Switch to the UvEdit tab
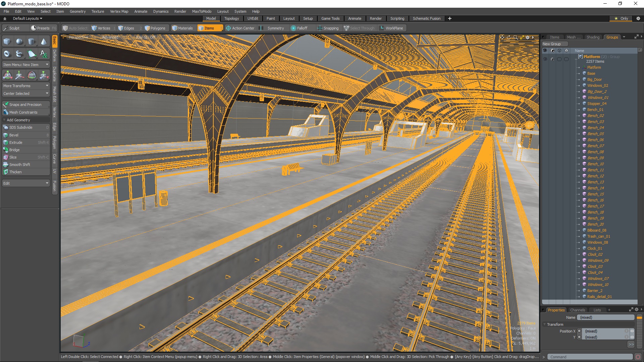Screen dimensions: 644x362 click(x=253, y=18)
